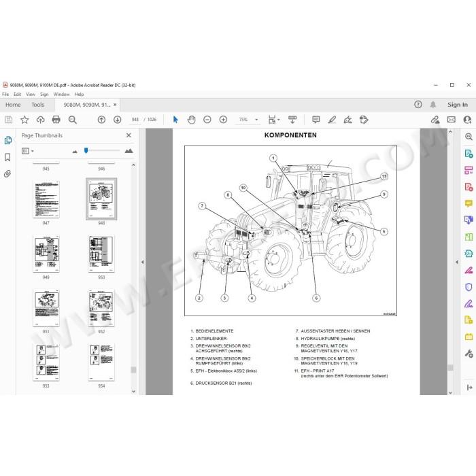Image resolution: width=476 pixels, height=476 pixels.
Task: Open zoom level 75% dropdown
Action: coord(256,120)
